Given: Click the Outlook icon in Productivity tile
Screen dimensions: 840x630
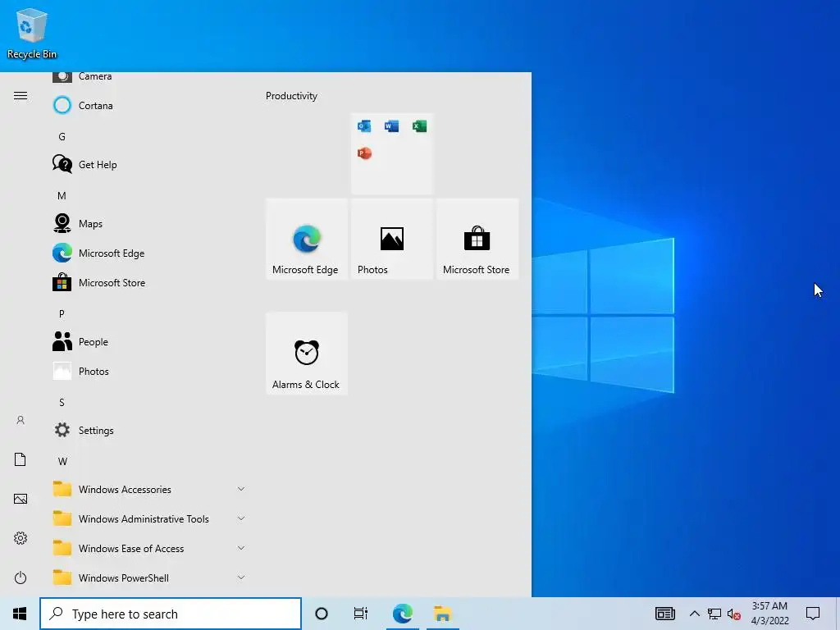Looking at the screenshot, I should [364, 126].
